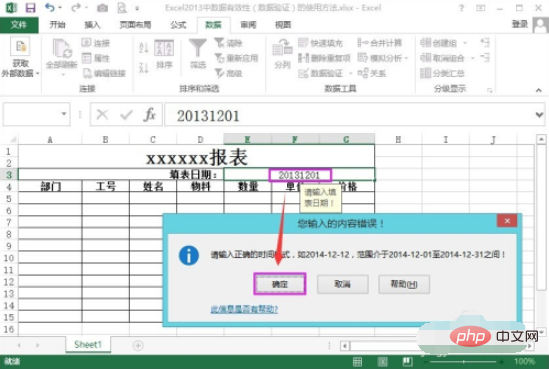Click Remove Duplicates (删除重复项) icon
Image resolution: width=549 pixels, height=369 pixels.
pyautogui.click(x=303, y=58)
